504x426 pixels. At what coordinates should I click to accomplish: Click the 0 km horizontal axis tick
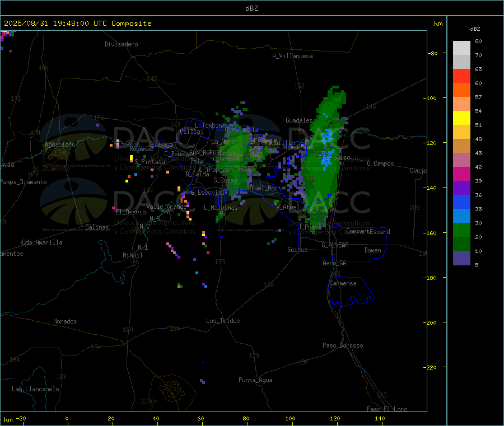[x=67, y=418]
